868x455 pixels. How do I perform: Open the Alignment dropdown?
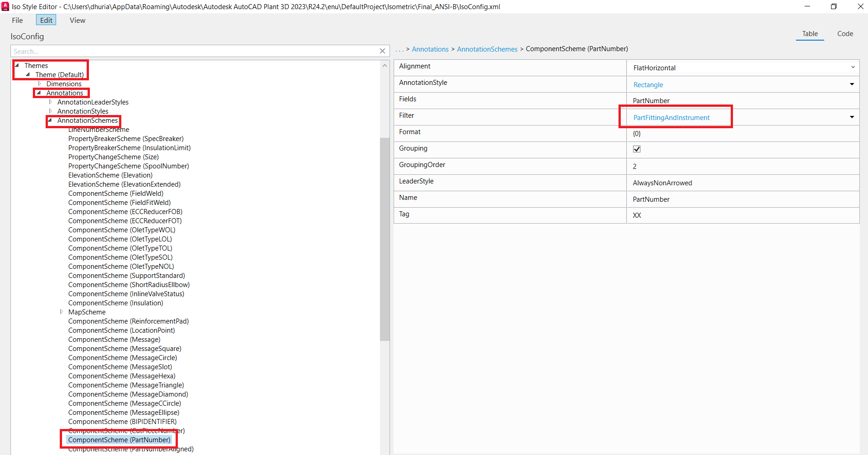pyautogui.click(x=852, y=68)
